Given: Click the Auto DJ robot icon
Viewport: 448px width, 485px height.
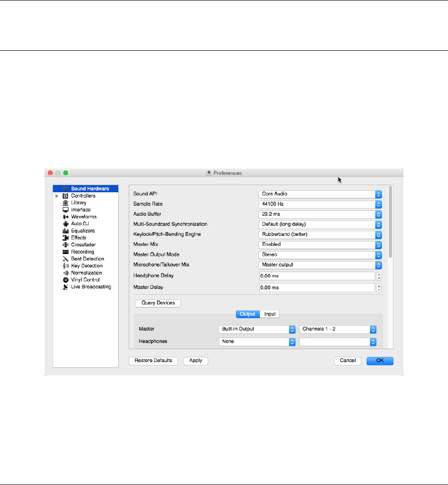Looking at the screenshot, I should 65,224.
